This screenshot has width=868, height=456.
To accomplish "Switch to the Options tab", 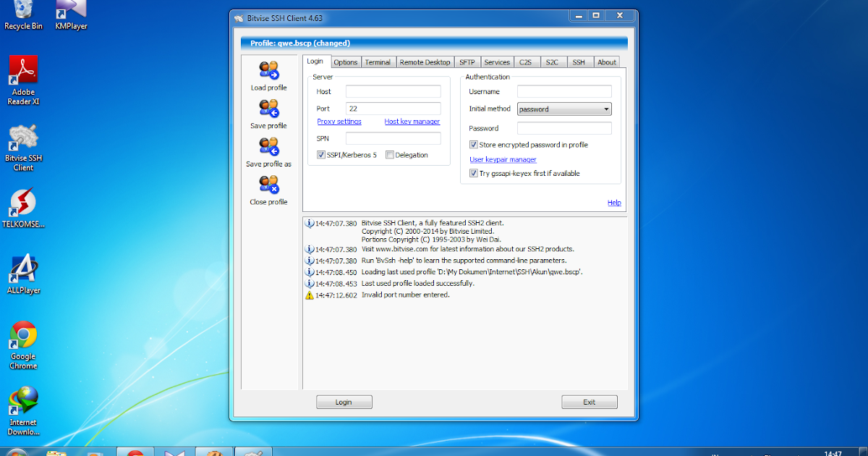I will tap(346, 62).
